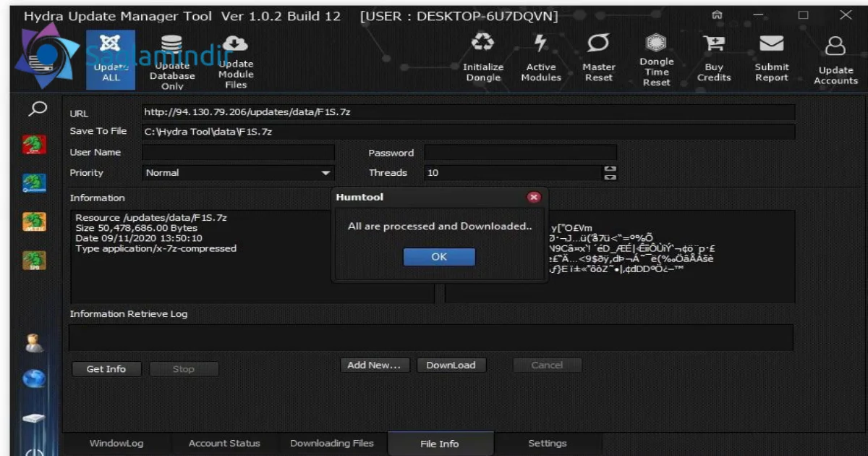
Task: Click 'Size 50,478,686.00 Bytes' line
Action: (x=137, y=228)
